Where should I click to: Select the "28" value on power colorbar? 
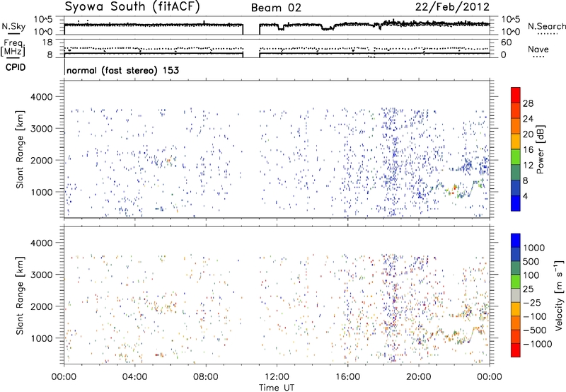(x=528, y=103)
